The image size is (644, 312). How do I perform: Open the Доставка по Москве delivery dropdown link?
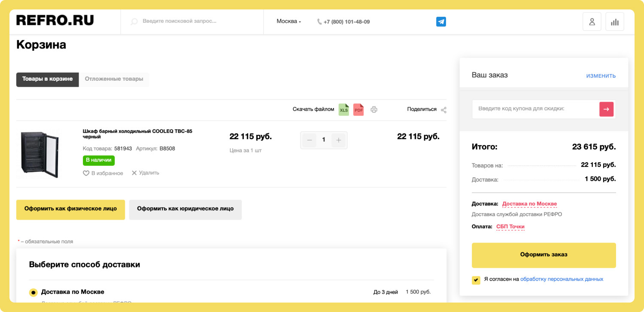[x=529, y=204]
